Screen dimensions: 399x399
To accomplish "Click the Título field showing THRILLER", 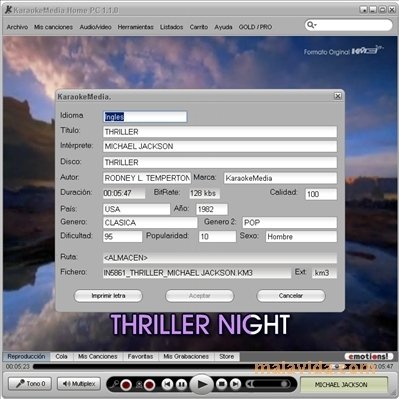I will click(x=220, y=132).
